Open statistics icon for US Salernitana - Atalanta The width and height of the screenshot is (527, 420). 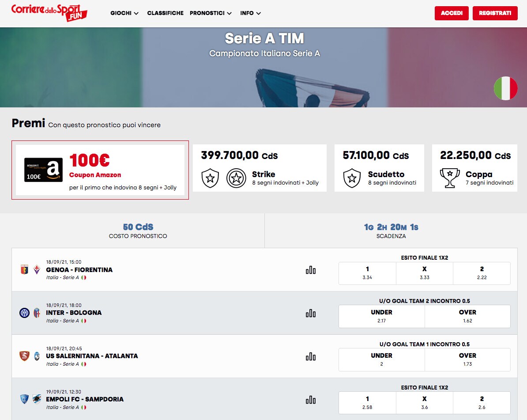click(311, 356)
